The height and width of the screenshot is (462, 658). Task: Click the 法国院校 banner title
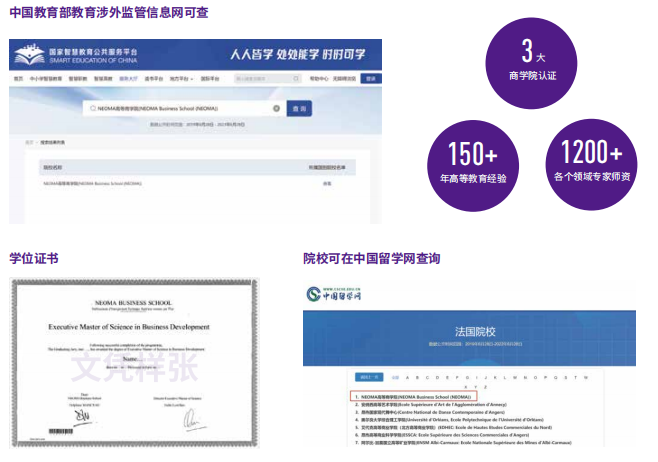pyautogui.click(x=475, y=331)
